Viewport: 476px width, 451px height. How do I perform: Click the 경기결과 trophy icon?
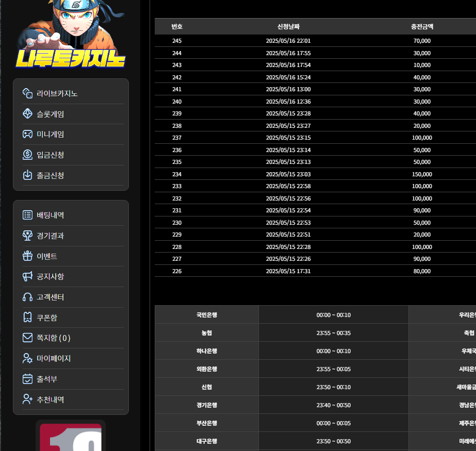coord(28,236)
